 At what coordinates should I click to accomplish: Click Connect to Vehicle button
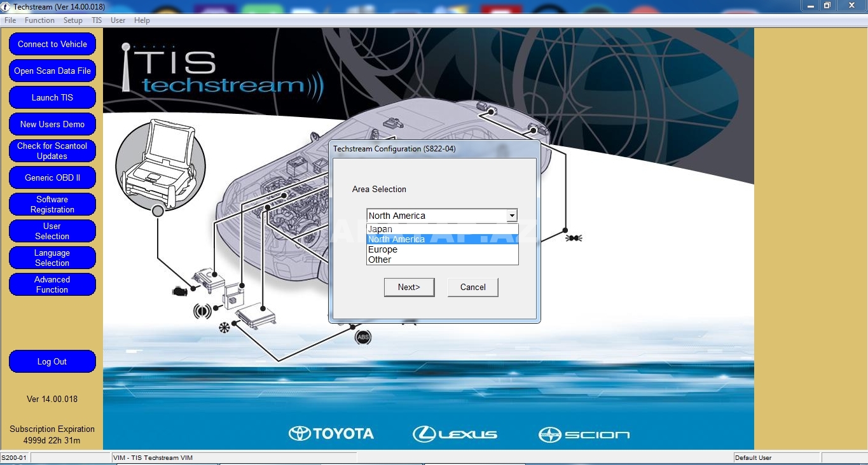coord(52,44)
